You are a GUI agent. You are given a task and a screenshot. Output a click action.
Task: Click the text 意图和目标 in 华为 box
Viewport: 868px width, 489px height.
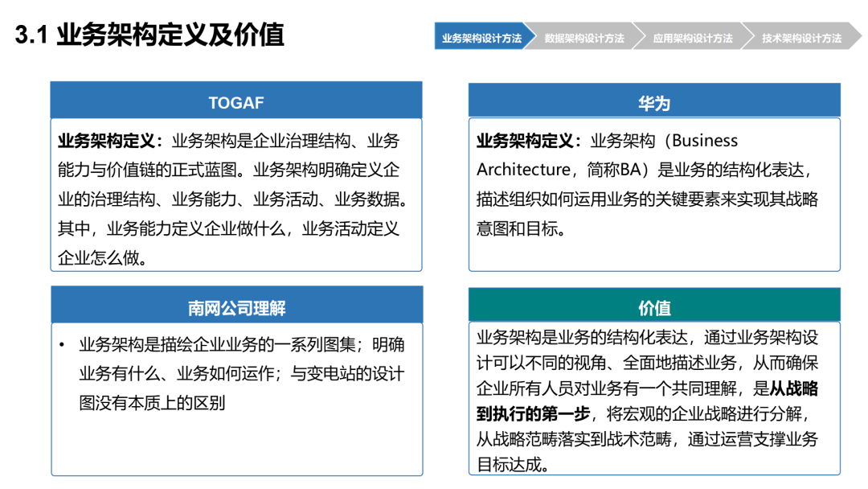[517, 228]
